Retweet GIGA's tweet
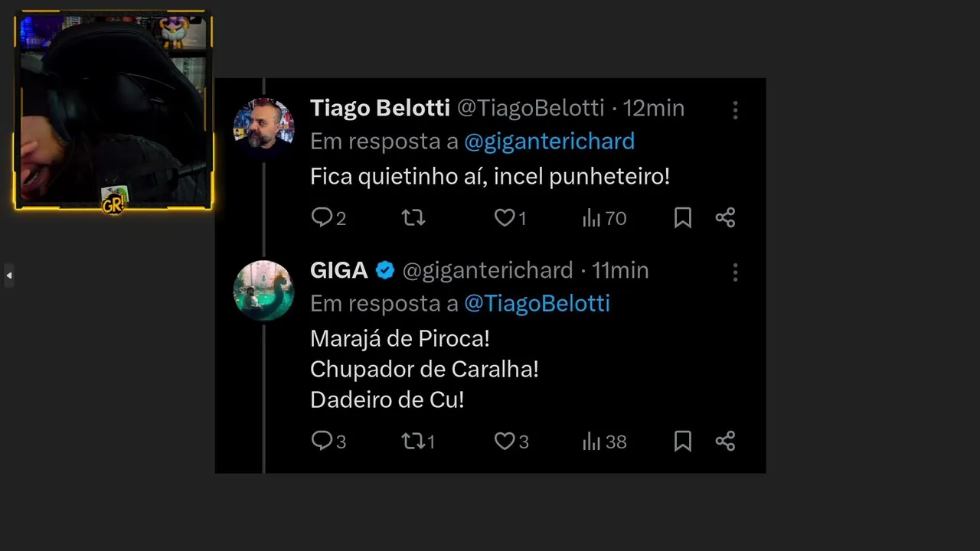 pyautogui.click(x=413, y=441)
